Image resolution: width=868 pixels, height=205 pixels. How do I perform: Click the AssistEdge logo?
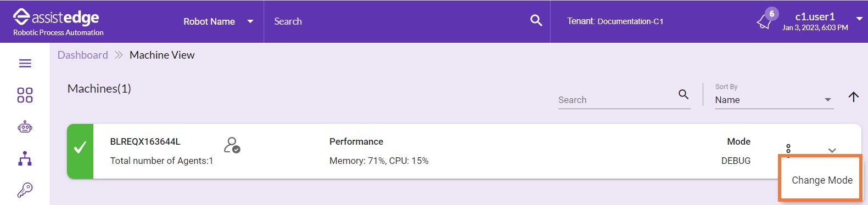tap(58, 22)
